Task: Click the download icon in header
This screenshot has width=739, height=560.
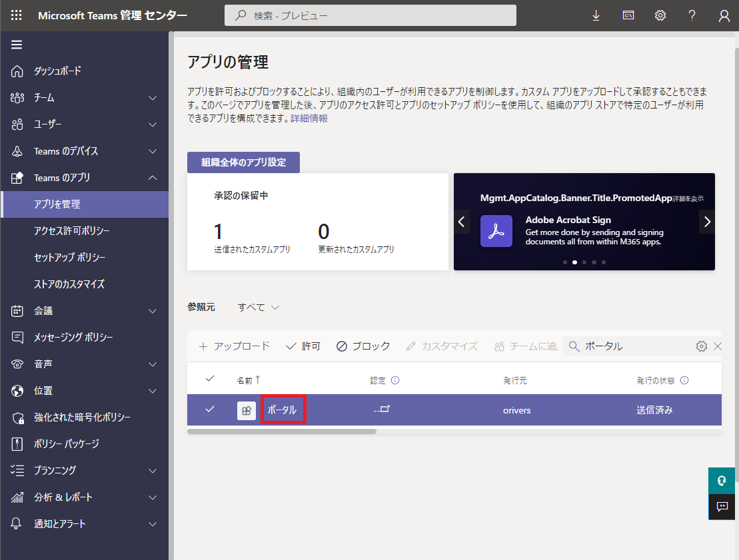Action: pyautogui.click(x=596, y=15)
